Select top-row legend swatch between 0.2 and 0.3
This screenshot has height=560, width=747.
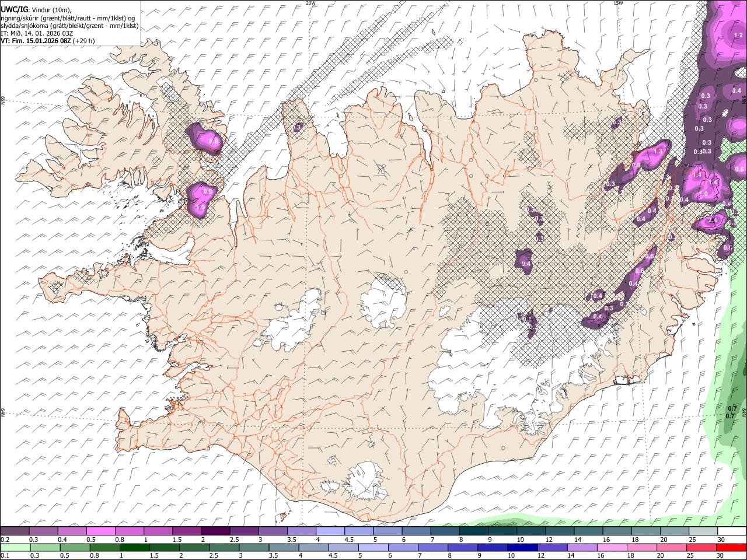(x=15, y=531)
